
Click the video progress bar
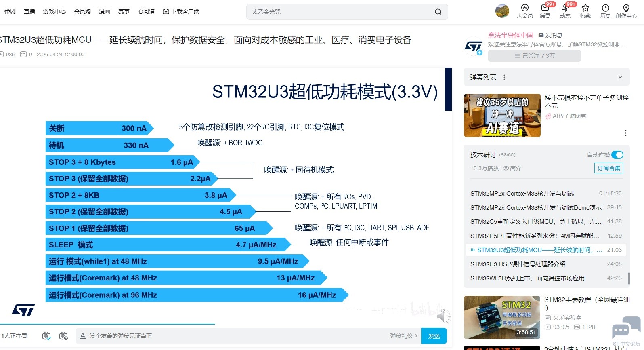click(x=226, y=324)
